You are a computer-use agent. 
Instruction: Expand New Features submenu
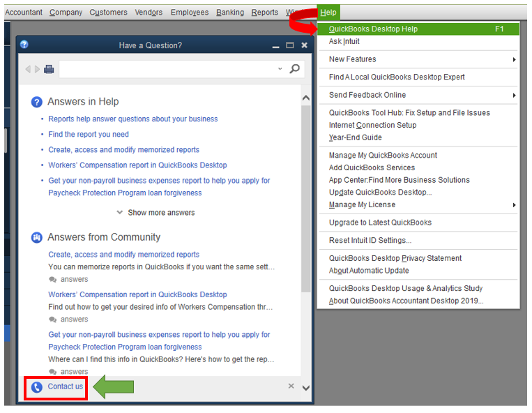(418, 59)
